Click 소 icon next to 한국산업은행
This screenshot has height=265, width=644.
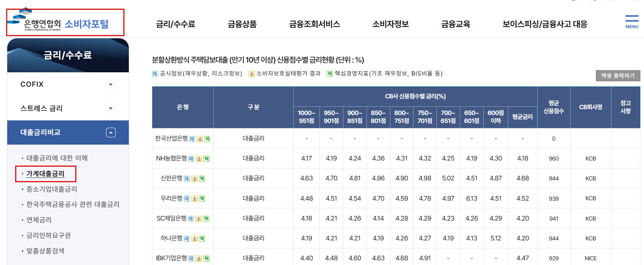(x=200, y=139)
